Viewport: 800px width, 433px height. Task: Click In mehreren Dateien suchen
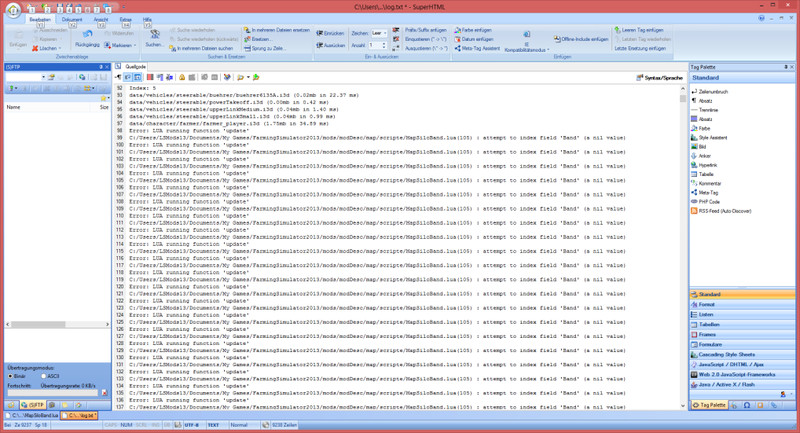point(201,48)
